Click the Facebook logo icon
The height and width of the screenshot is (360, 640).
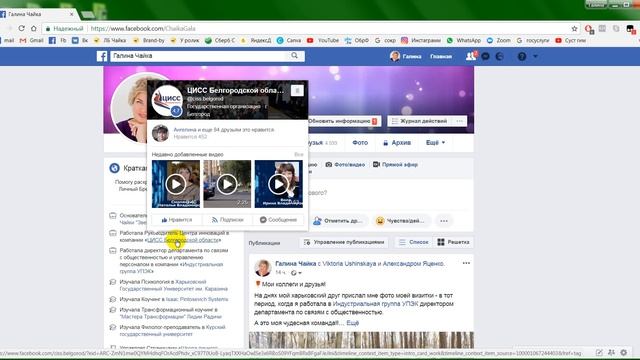pos(102,56)
